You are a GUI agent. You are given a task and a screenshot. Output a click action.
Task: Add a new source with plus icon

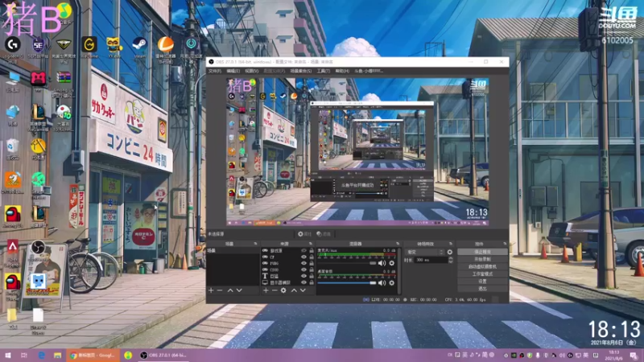(x=266, y=290)
